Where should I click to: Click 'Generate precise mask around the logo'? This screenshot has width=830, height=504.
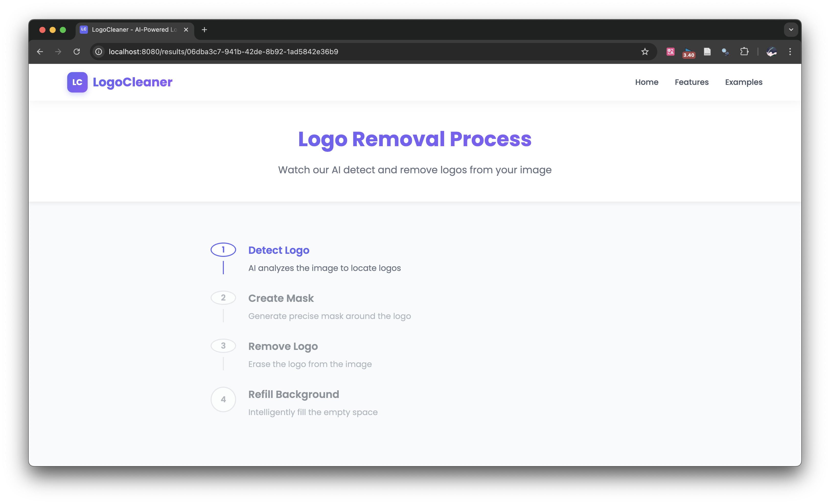point(329,316)
